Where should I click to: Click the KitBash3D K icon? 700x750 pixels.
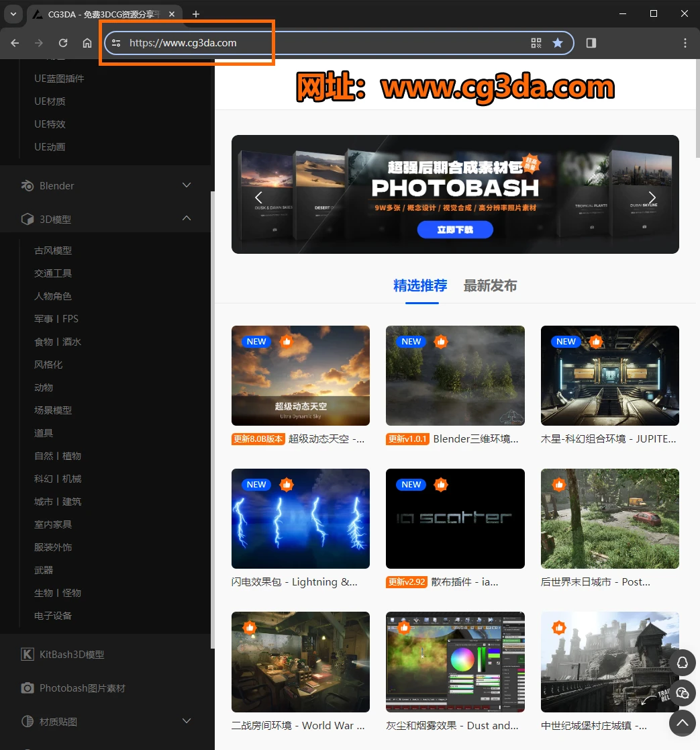tap(28, 655)
